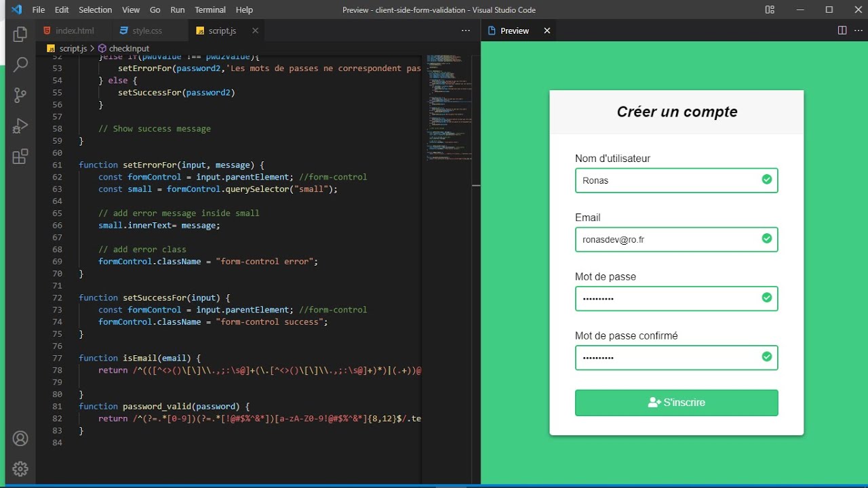Open the Go menu
The width and height of the screenshot is (868, 488).
click(x=155, y=9)
